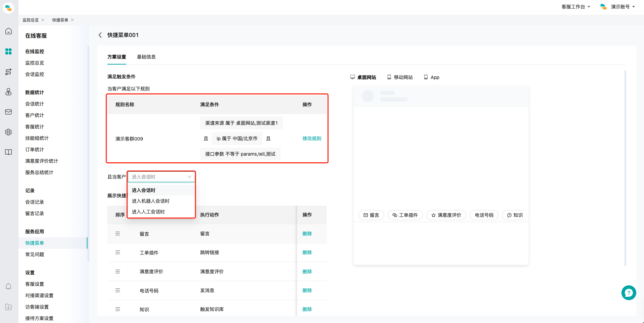The height and width of the screenshot is (323, 644).
Task: Select App preview mode
Action: (x=431, y=77)
